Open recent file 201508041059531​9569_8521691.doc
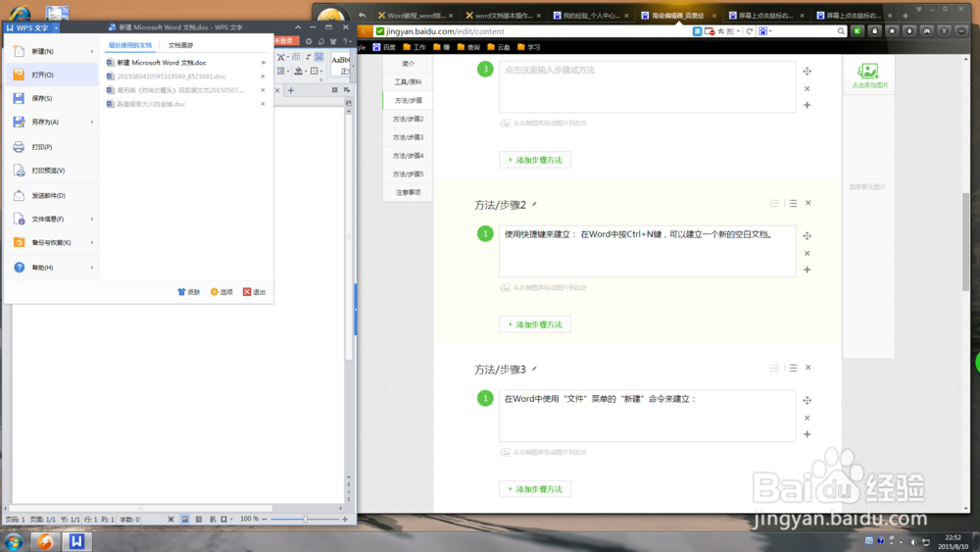980x552 pixels. click(171, 76)
